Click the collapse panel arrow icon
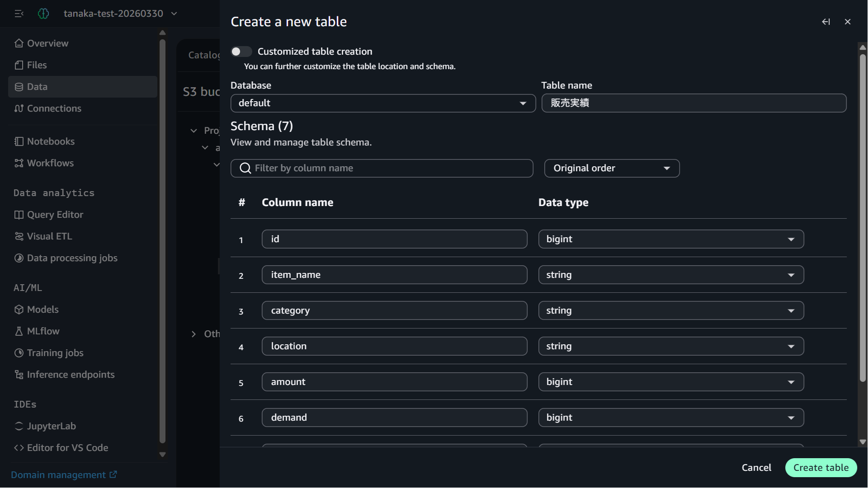Screen dimensions: 868x488 click(x=826, y=22)
